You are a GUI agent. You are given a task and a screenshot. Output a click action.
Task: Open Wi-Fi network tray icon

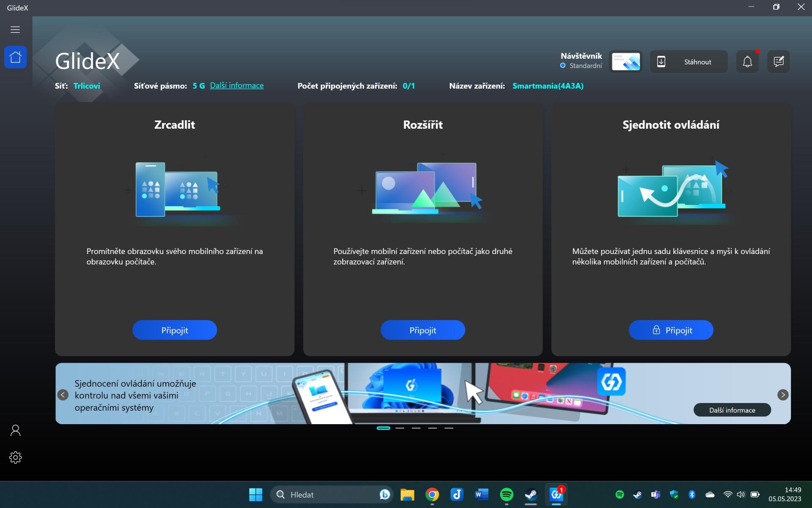(728, 494)
